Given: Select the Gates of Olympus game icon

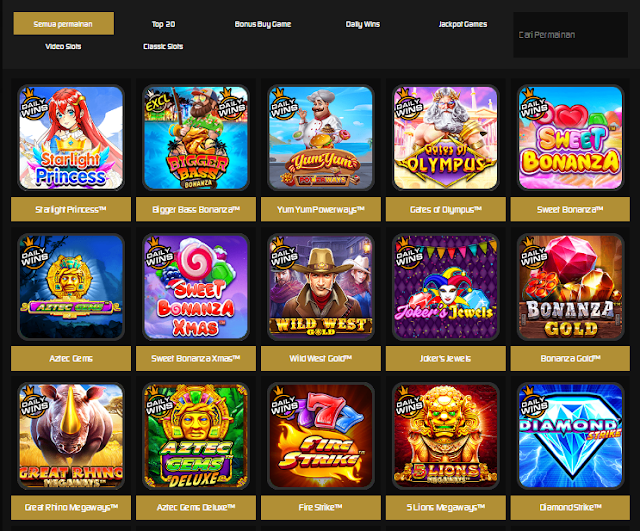Looking at the screenshot, I should pyautogui.click(x=446, y=138).
